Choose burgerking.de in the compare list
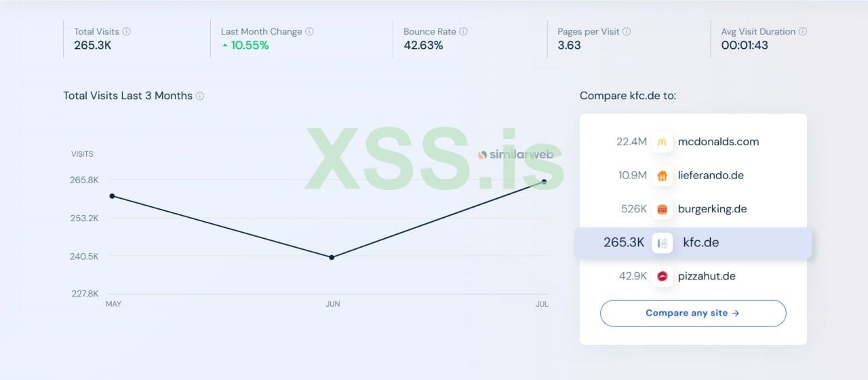 coord(712,209)
